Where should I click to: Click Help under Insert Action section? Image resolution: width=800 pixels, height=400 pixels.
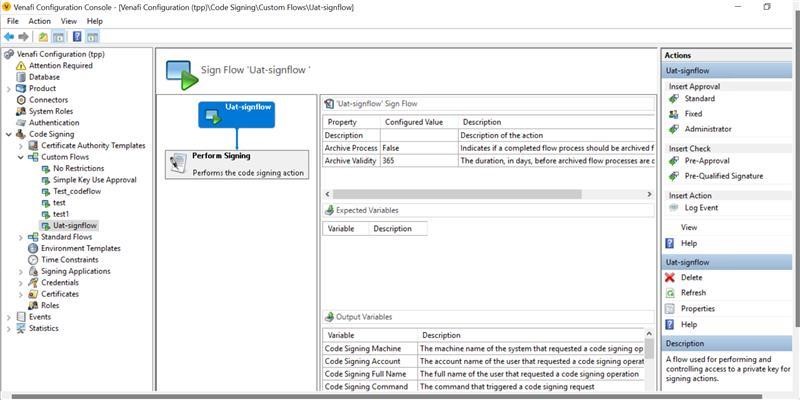(689, 243)
